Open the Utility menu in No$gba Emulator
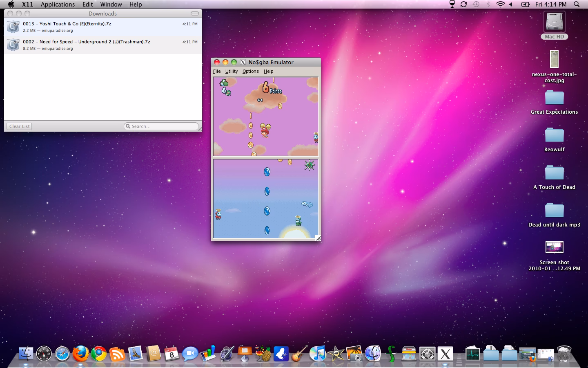The width and height of the screenshot is (588, 368). tap(232, 71)
